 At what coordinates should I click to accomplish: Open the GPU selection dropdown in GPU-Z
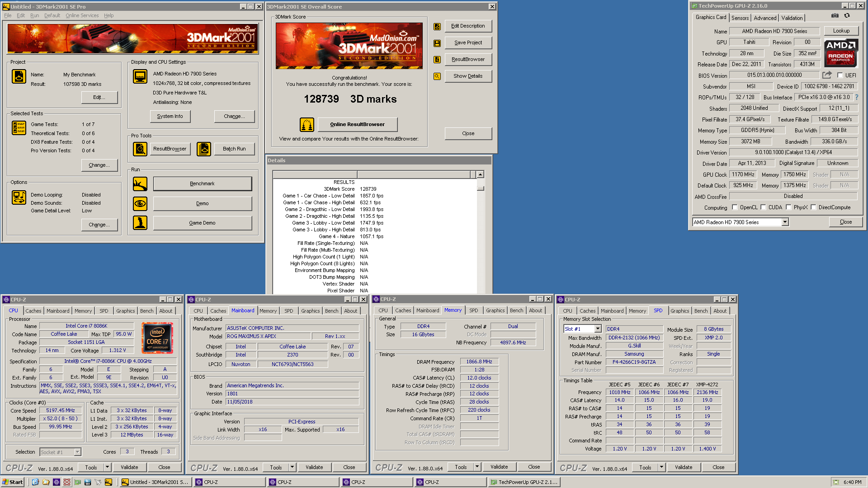click(785, 222)
